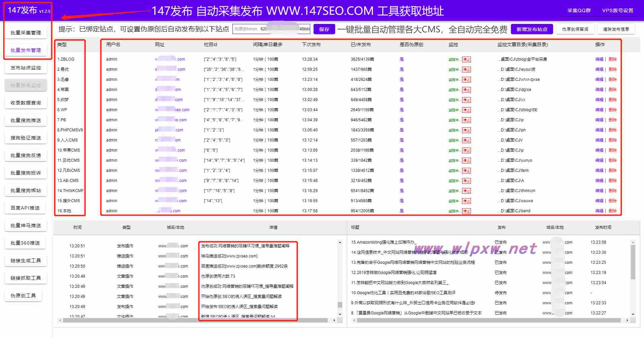
Task: Stop monitoring for the 2.易优 row
Action: click(466, 70)
